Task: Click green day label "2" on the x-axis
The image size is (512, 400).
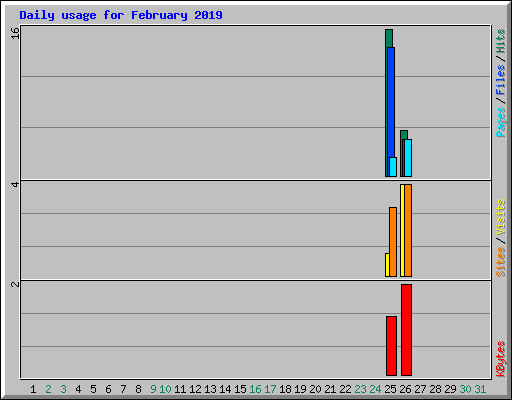Action: [x=48, y=389]
